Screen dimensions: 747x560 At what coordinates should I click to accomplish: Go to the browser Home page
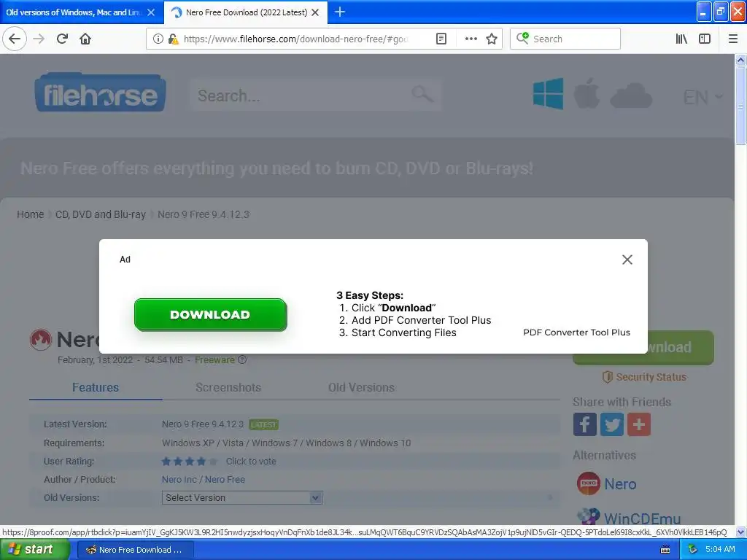pyautogui.click(x=85, y=39)
